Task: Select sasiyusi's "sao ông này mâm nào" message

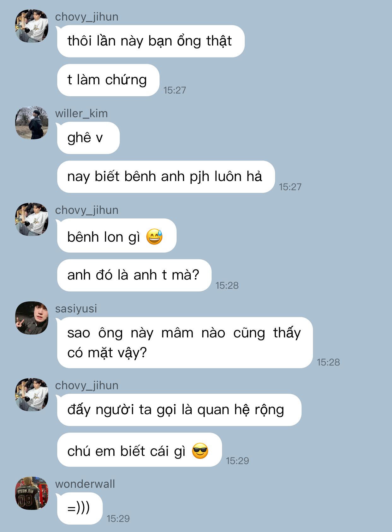Action: (185, 343)
